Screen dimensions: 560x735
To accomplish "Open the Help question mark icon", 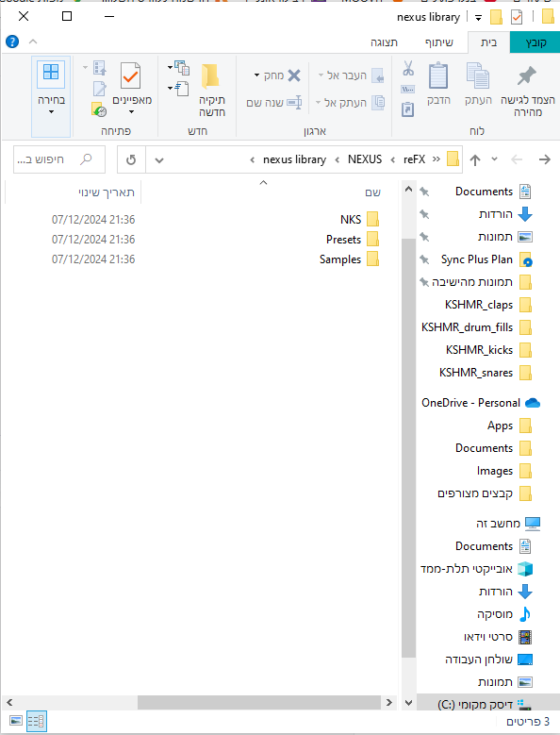I will (12, 42).
